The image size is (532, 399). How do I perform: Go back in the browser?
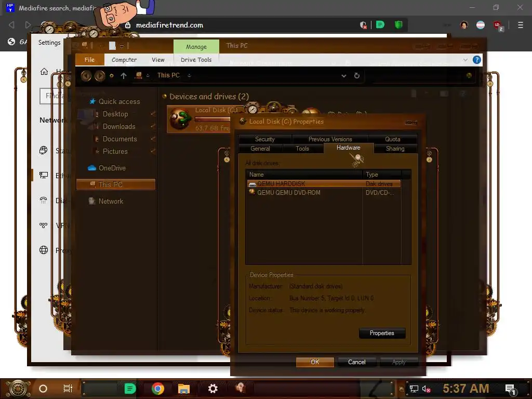click(11, 25)
